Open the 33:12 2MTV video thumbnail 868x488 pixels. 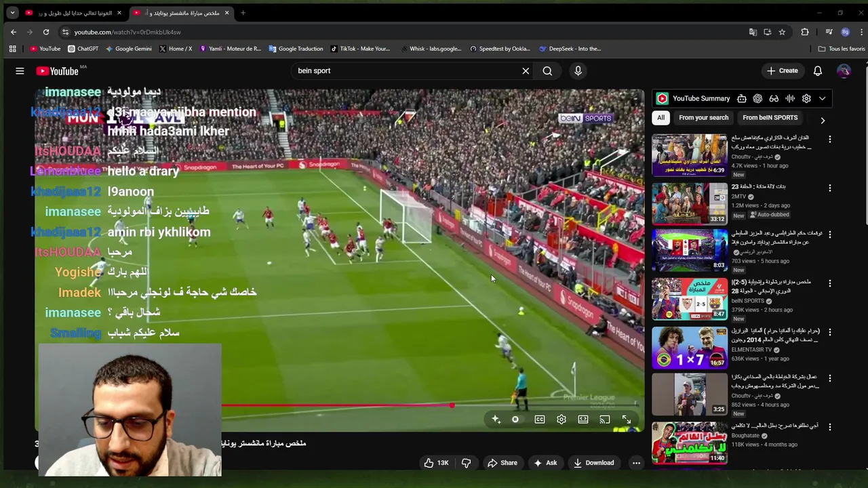690,203
